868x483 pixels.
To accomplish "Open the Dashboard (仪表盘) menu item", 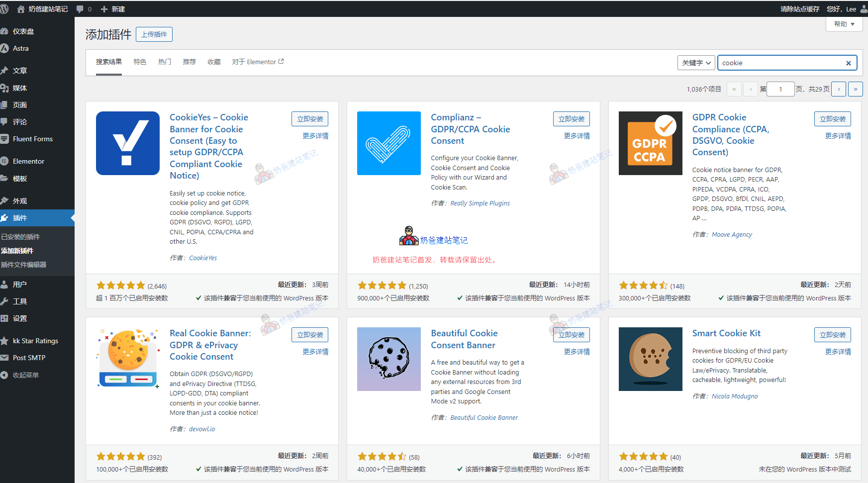I will (x=23, y=31).
